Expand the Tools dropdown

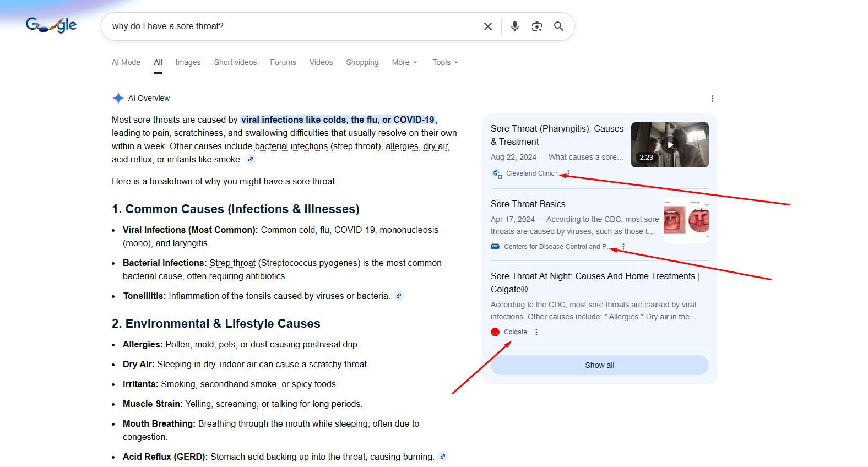(x=445, y=62)
